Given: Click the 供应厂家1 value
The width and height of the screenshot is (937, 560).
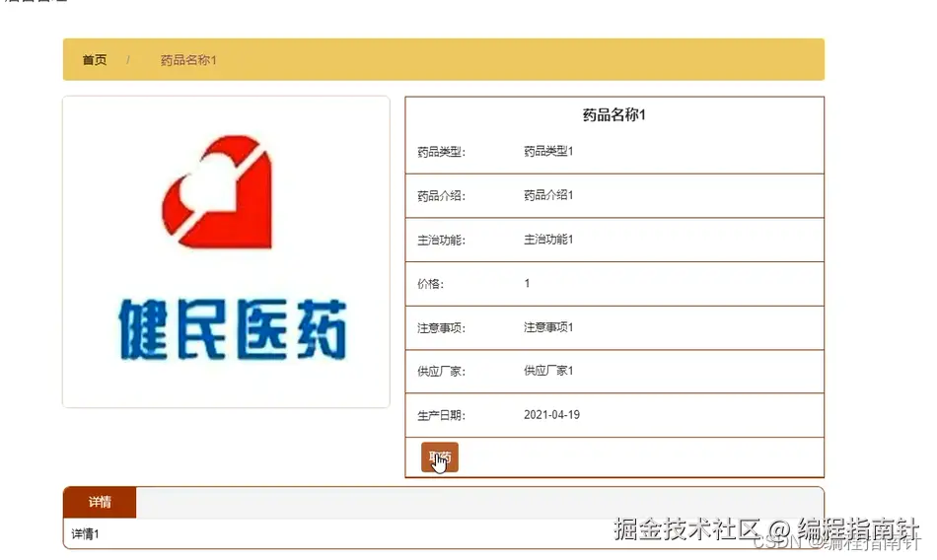Looking at the screenshot, I should (548, 371).
